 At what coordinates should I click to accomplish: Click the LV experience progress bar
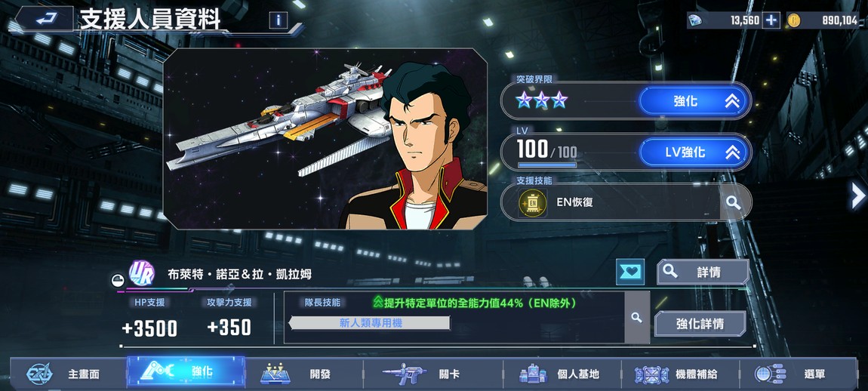(547, 165)
